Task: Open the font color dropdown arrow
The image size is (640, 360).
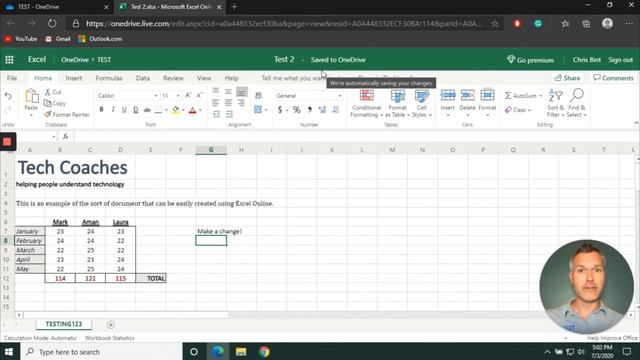Action: tap(200, 110)
